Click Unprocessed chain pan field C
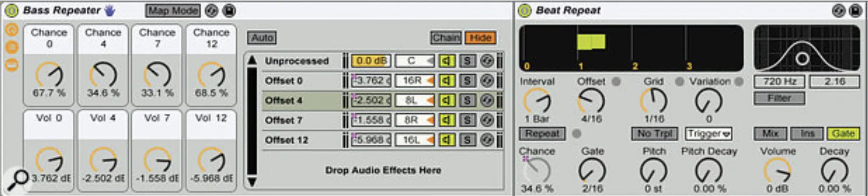 tap(414, 61)
